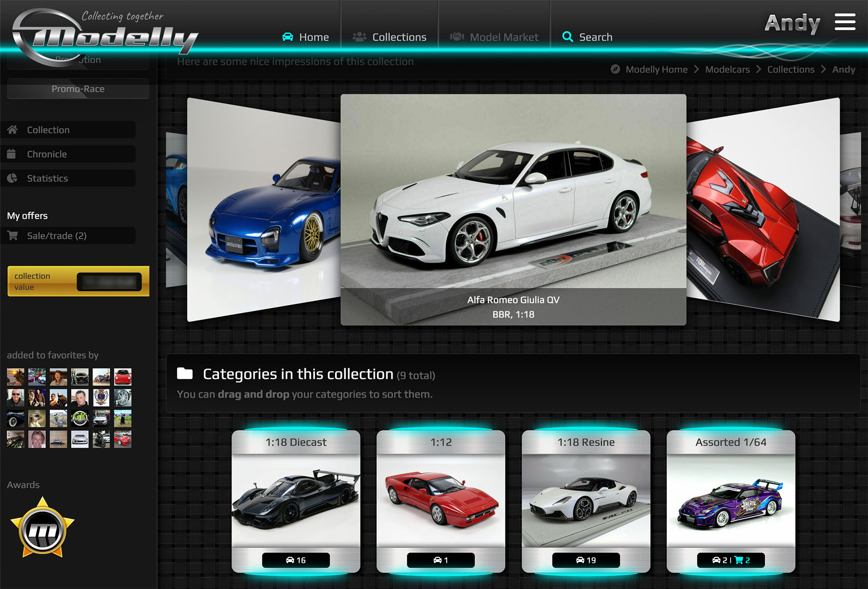868x589 pixels.
Task: Select the Assorted 1/64 category card
Action: tap(731, 501)
